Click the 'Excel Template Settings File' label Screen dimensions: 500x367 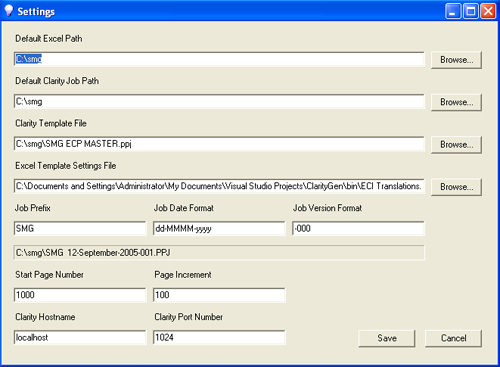(66, 166)
